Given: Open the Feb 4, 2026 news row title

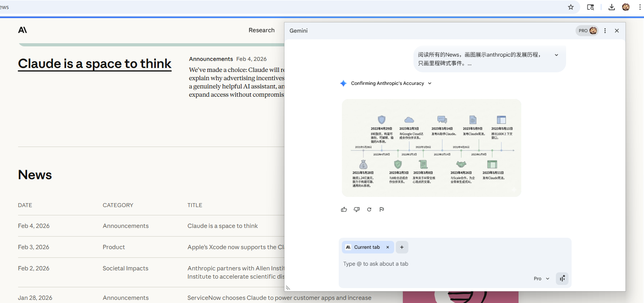Looking at the screenshot, I should (x=223, y=226).
